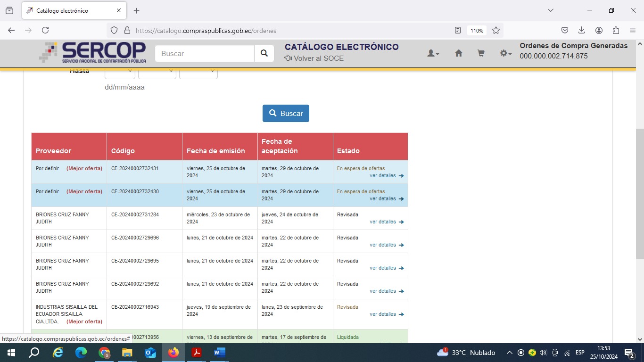Image resolution: width=644 pixels, height=362 pixels.
Task: Type in the Buscar search field
Action: tap(205, 54)
